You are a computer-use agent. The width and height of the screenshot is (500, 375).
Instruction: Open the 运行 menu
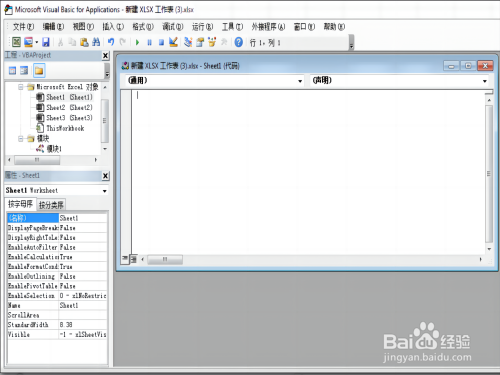pyautogui.click(x=203, y=27)
